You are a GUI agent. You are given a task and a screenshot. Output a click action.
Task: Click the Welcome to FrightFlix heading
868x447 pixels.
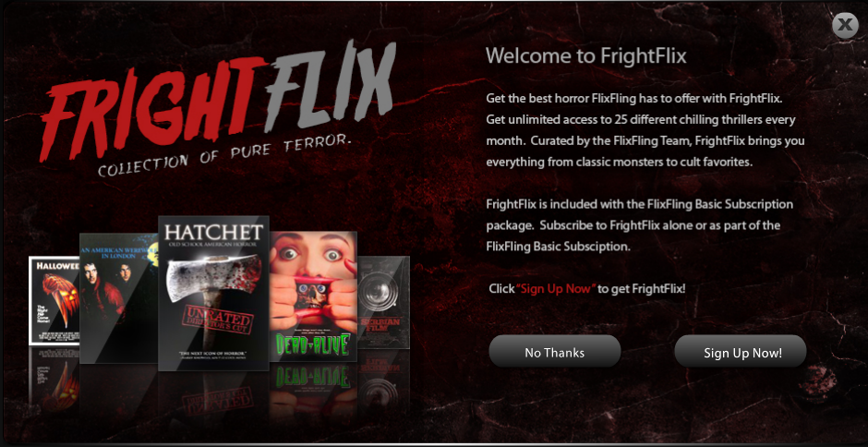pyautogui.click(x=586, y=56)
